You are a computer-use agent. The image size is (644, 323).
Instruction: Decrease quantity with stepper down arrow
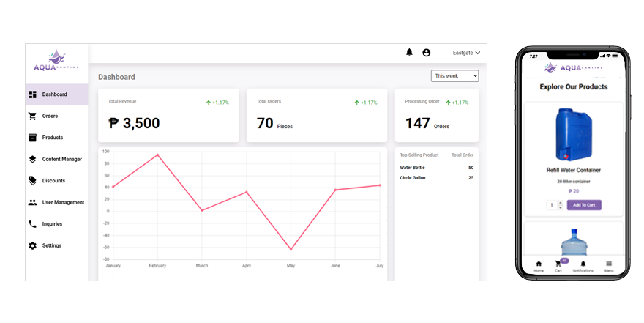[561, 207]
